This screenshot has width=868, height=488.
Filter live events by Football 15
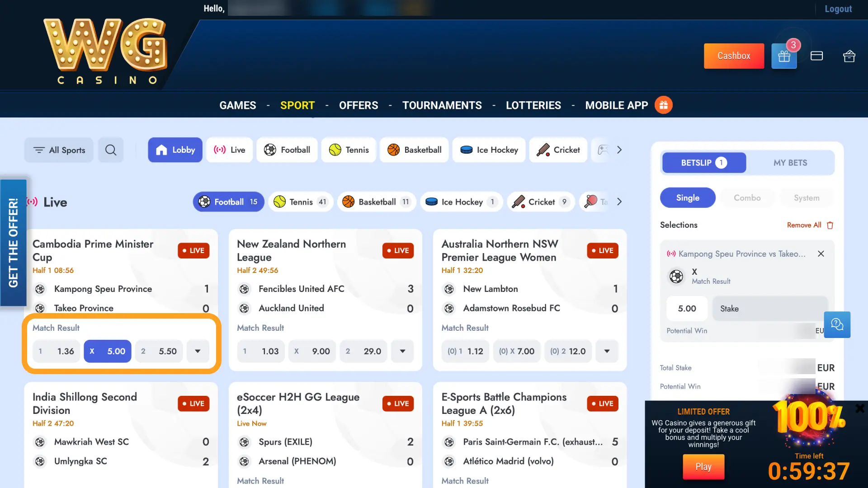pos(229,202)
